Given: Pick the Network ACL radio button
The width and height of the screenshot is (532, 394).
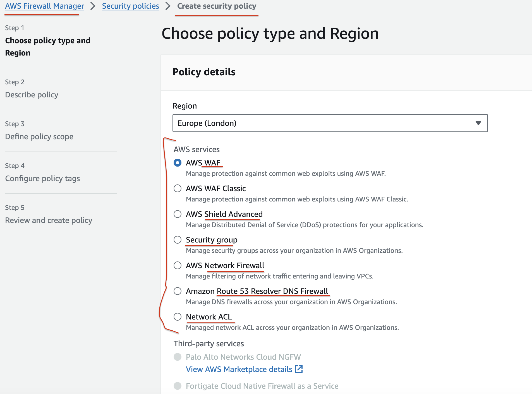Looking at the screenshot, I should tap(178, 317).
